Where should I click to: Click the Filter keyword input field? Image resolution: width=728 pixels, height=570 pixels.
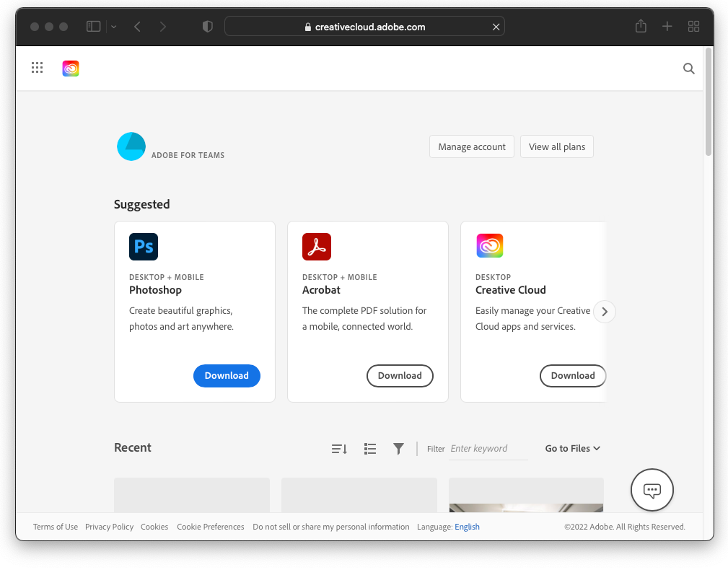(x=488, y=449)
